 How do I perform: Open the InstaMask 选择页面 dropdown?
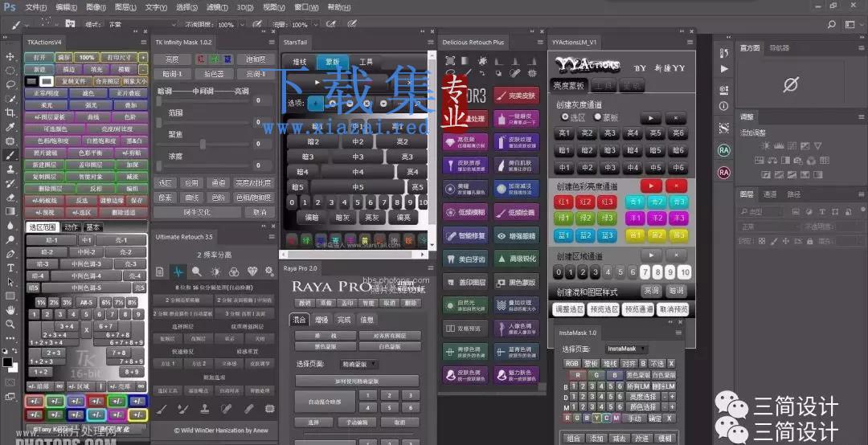625,349
